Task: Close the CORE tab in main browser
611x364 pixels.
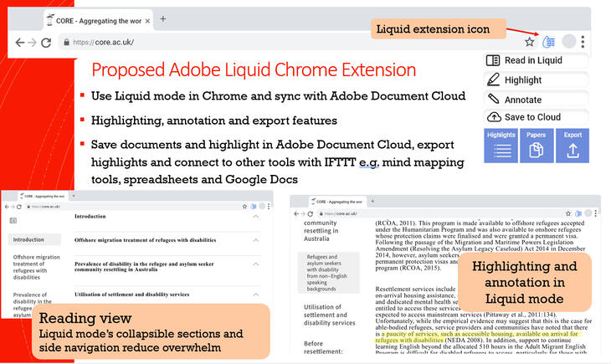Action: 147,22
